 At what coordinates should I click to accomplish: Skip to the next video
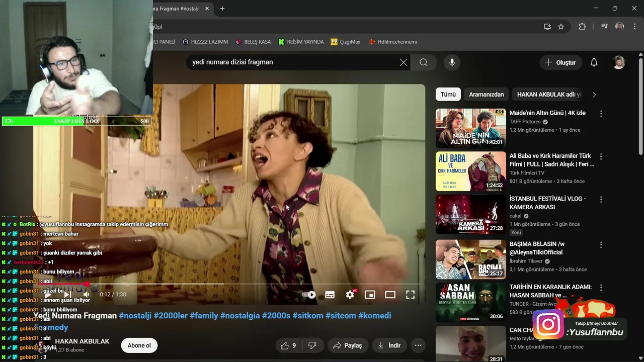click(x=66, y=295)
